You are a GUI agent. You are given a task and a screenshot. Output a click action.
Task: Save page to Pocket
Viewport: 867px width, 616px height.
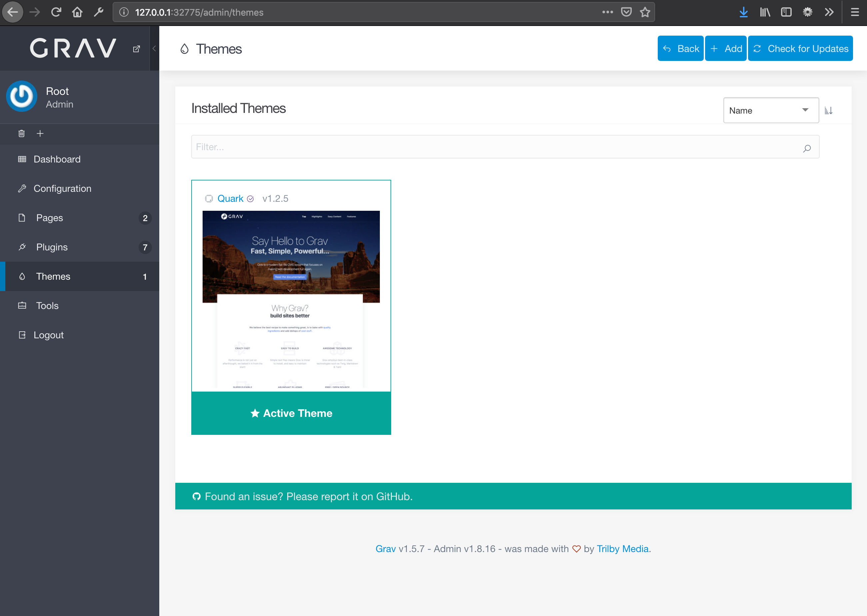coord(626,12)
